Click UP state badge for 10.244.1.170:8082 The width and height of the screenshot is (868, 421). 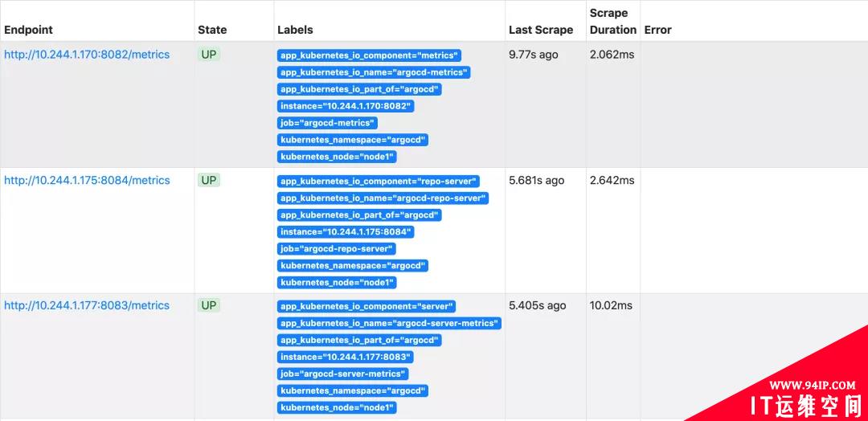point(209,55)
